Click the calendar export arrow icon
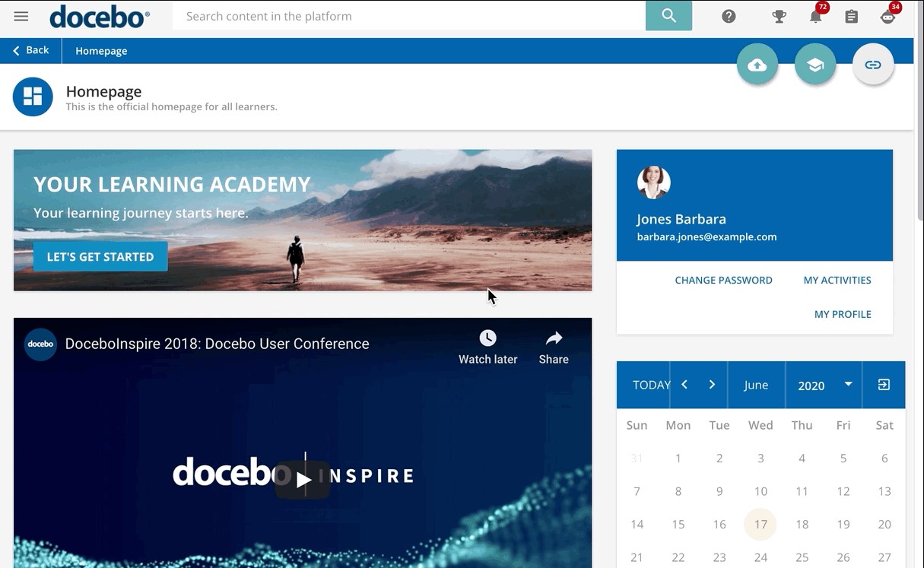The image size is (924, 568). (x=884, y=385)
